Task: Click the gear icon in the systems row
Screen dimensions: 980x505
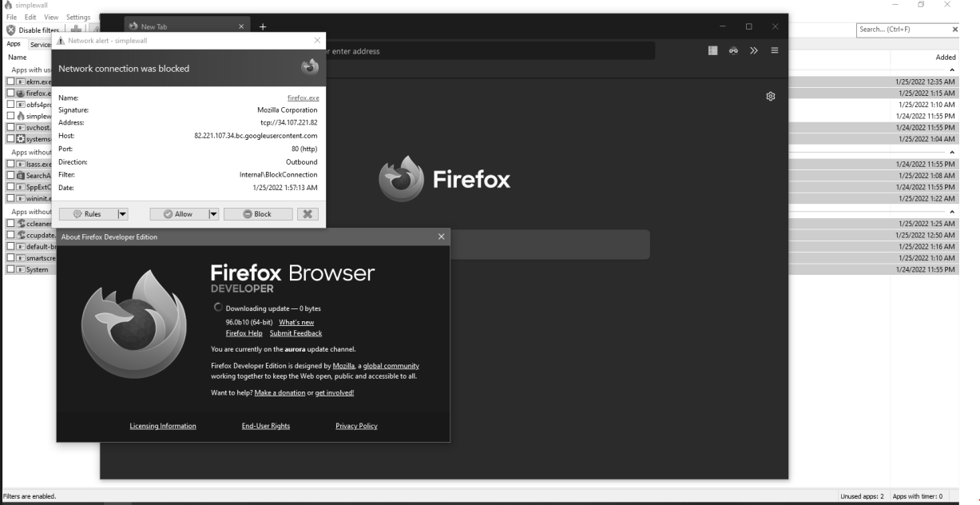Action: pyautogui.click(x=20, y=137)
